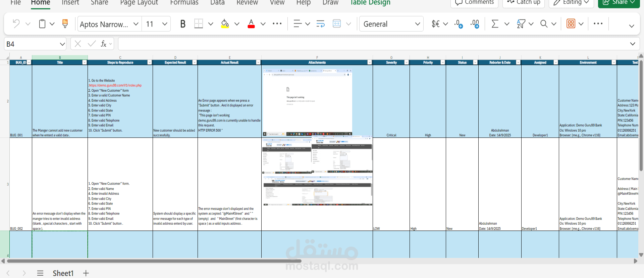Decrease decimal places
Viewport: 644px width, 278px height.
click(459, 24)
